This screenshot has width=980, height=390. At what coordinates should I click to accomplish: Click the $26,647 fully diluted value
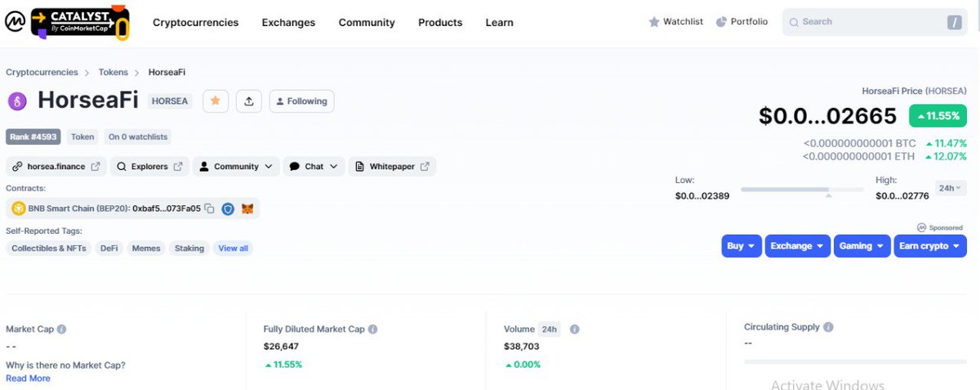(x=281, y=347)
